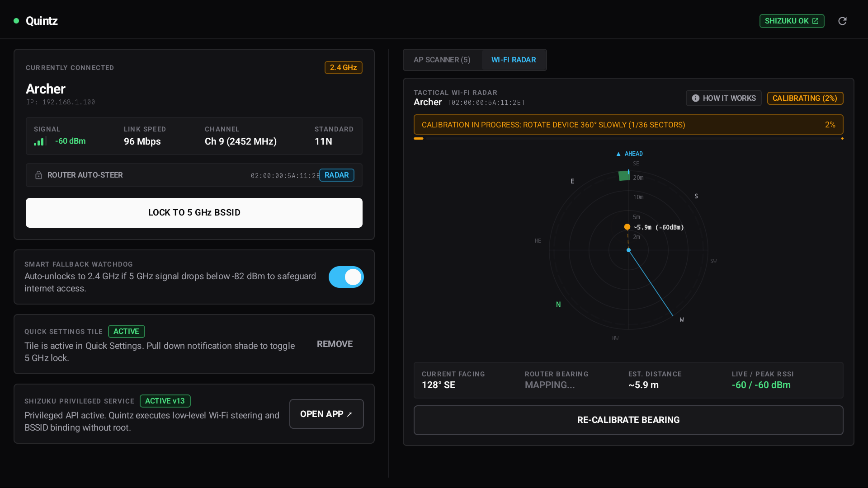Click the ACTIVE v13 Shizuku badge
This screenshot has height=488, width=868.
point(165,401)
